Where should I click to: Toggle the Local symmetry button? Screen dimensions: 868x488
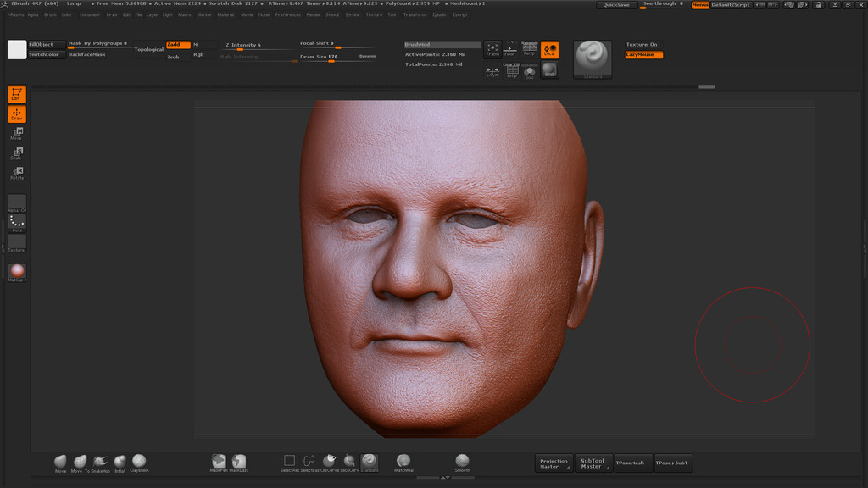coord(549,50)
